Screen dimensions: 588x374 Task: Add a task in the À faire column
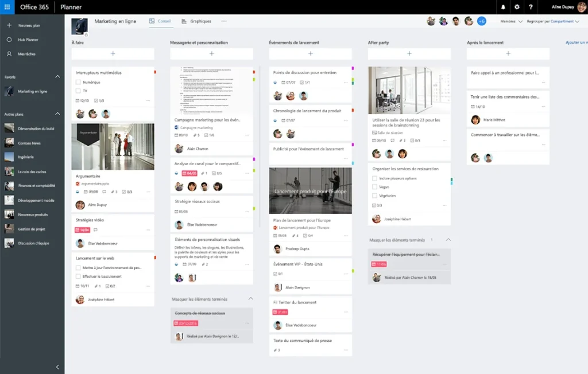(x=113, y=53)
